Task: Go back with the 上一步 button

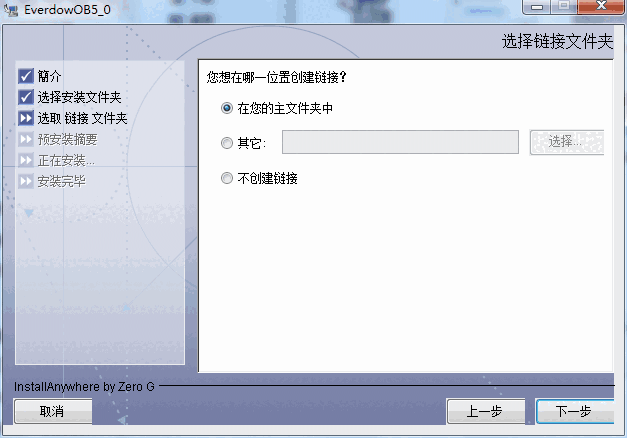Action: point(486,411)
